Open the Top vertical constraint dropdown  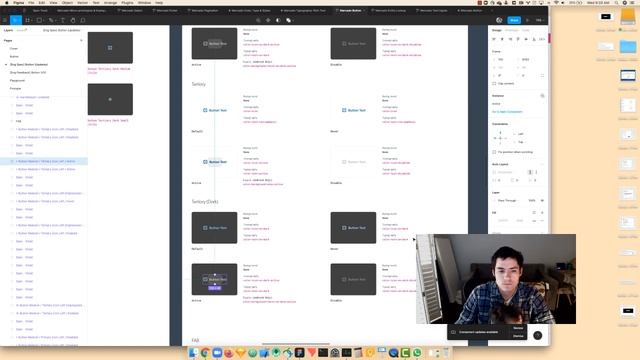pyautogui.click(x=520, y=142)
